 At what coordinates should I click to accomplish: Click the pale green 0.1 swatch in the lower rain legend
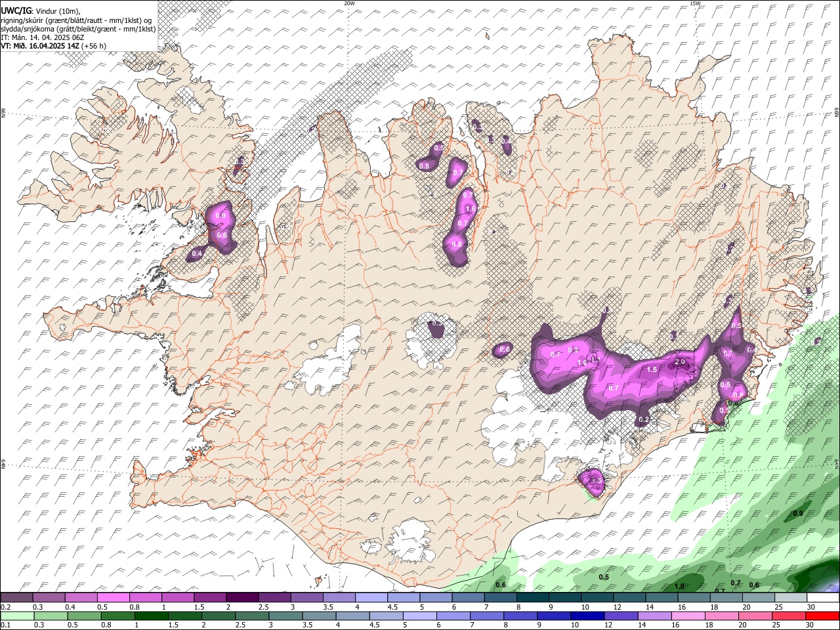(x=17, y=616)
